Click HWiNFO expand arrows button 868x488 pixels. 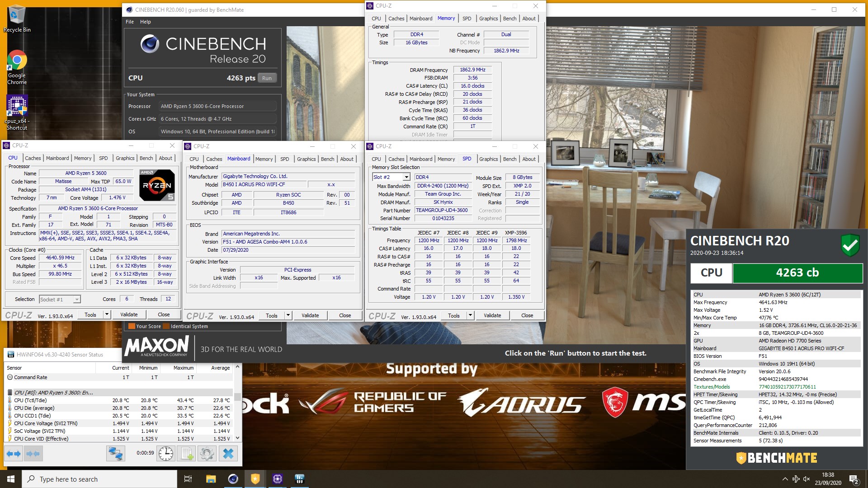pyautogui.click(x=14, y=453)
